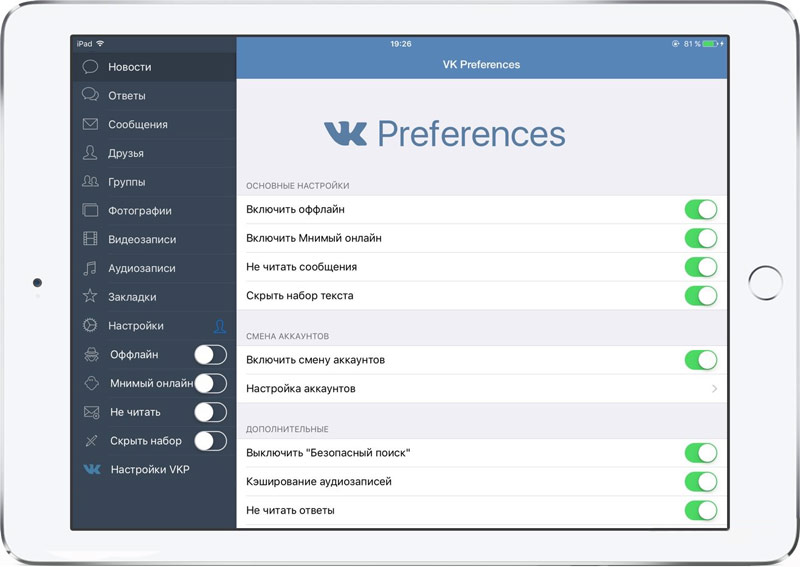Click the speech bubble icon beside Новости
800x567 pixels.
click(90, 67)
